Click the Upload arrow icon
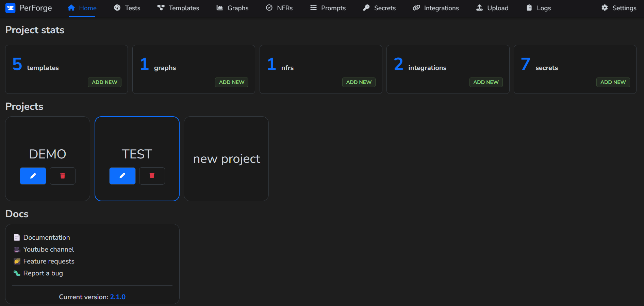Screen dimensions: 644x306 (x=480, y=7)
